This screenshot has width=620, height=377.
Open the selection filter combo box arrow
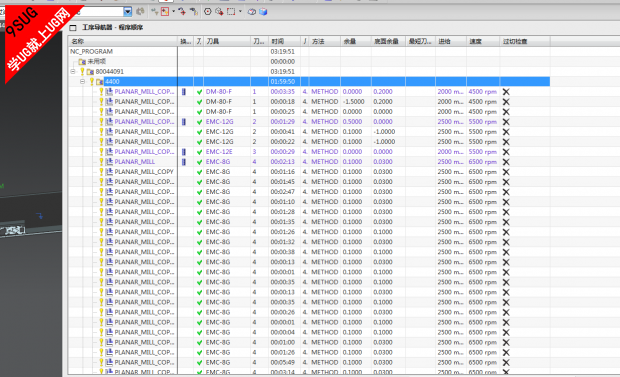click(x=127, y=12)
